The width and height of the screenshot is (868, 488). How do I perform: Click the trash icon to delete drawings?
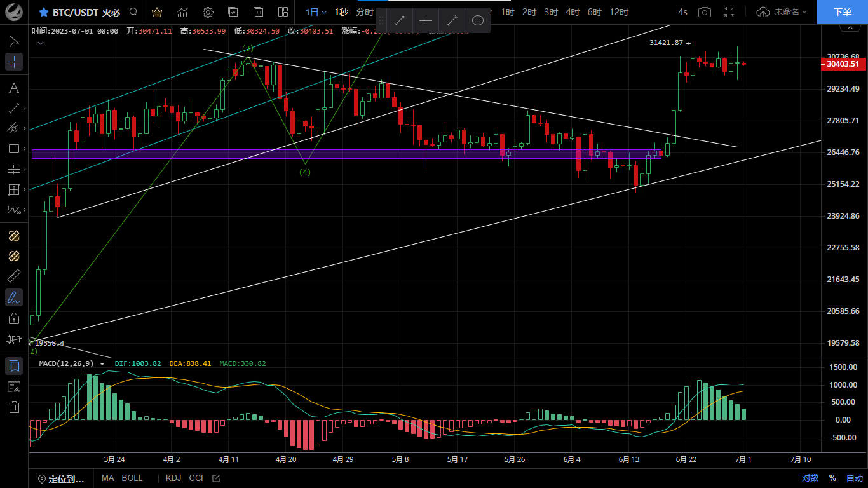14,407
